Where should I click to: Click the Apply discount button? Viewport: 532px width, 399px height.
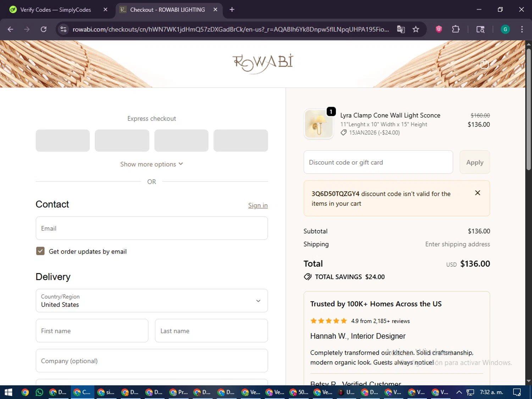pyautogui.click(x=475, y=162)
